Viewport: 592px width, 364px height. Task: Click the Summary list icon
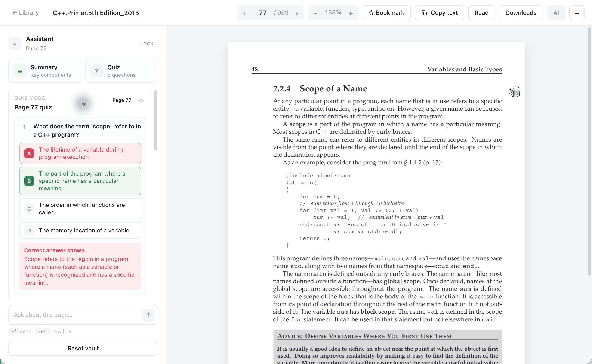point(20,71)
